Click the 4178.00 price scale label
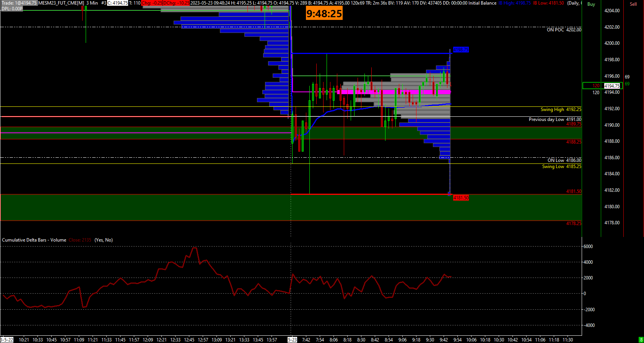 point(612,223)
